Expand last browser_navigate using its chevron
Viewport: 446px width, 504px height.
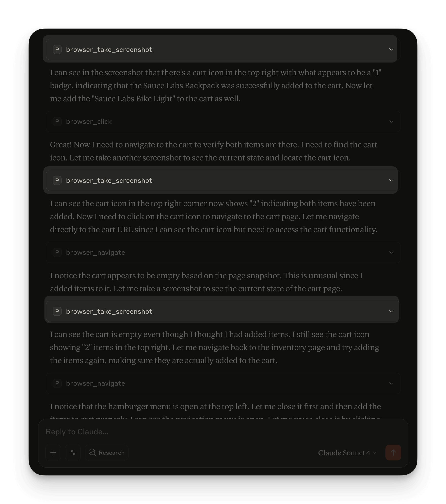pos(391,383)
